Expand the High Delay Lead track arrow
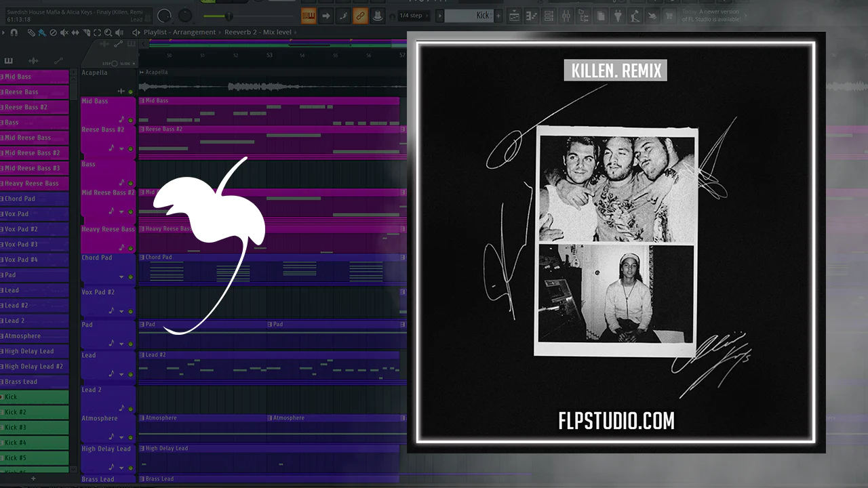This screenshot has height=488, width=868. pos(122,468)
